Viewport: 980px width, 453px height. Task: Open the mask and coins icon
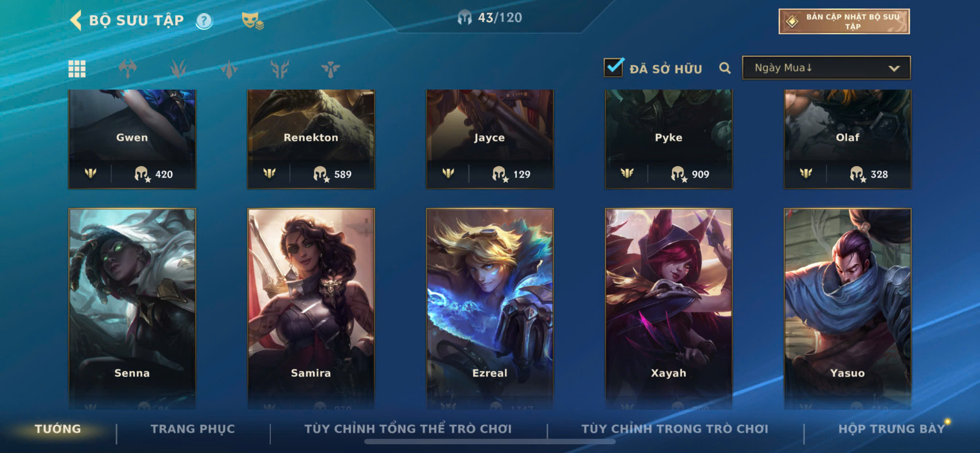(x=253, y=21)
